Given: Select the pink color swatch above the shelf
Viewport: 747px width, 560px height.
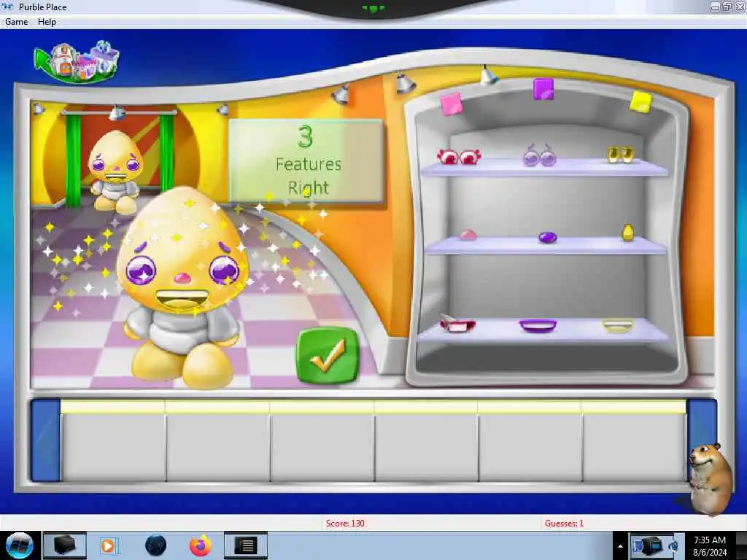Looking at the screenshot, I should tap(451, 104).
